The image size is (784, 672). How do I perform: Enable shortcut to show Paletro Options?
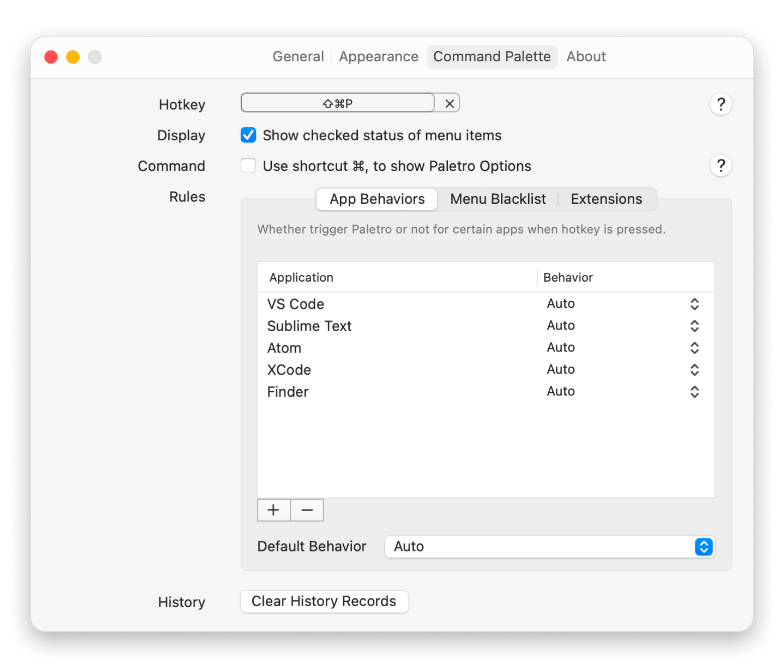tap(248, 166)
